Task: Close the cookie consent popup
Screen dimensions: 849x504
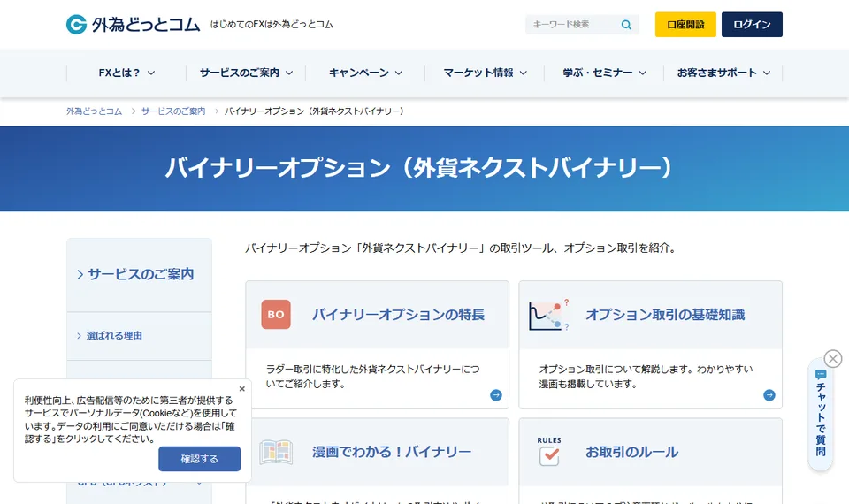Action: click(x=242, y=389)
